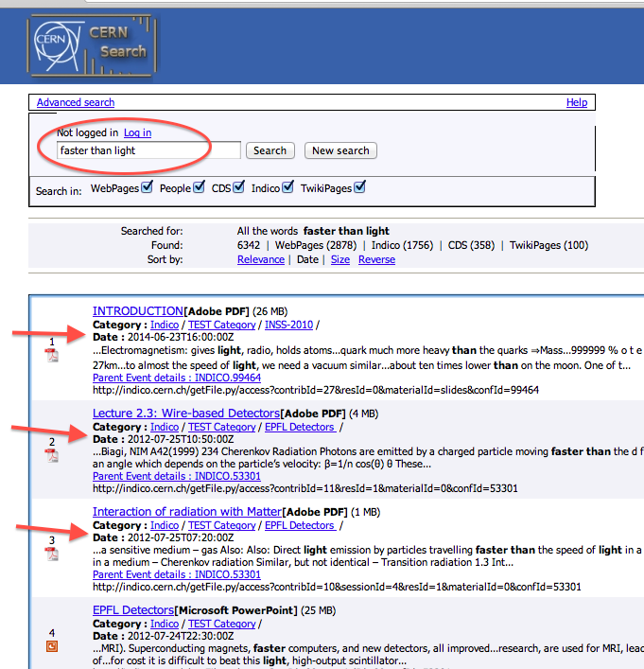
Task: Open Parent Event details INDICO.99464
Action: tap(177, 378)
